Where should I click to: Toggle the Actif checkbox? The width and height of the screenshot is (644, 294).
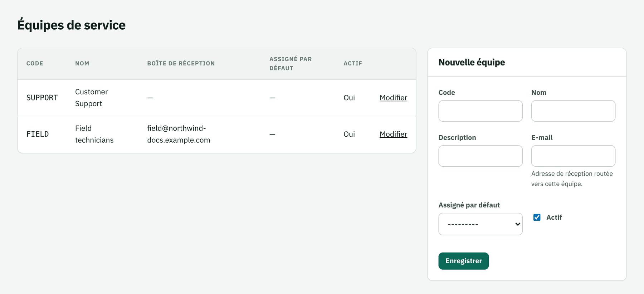pos(537,217)
